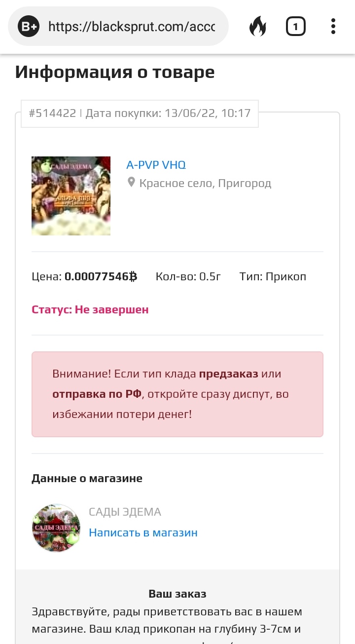Screen dimensions: 355x644
Task: Tap the Тип: Прикоп label
Action: pyautogui.click(x=273, y=276)
